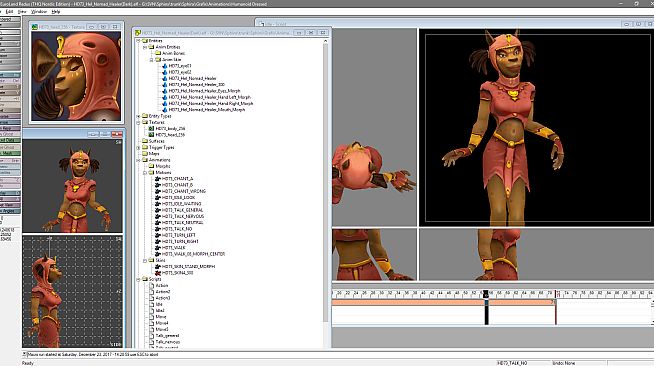Select HD73_CHANT_A motion icon
Screen dimensions: 654x366
[158, 179]
